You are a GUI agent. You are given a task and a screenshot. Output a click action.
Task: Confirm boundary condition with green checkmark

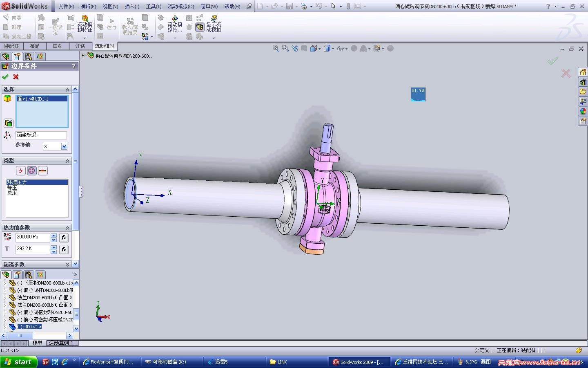pyautogui.click(x=5, y=76)
